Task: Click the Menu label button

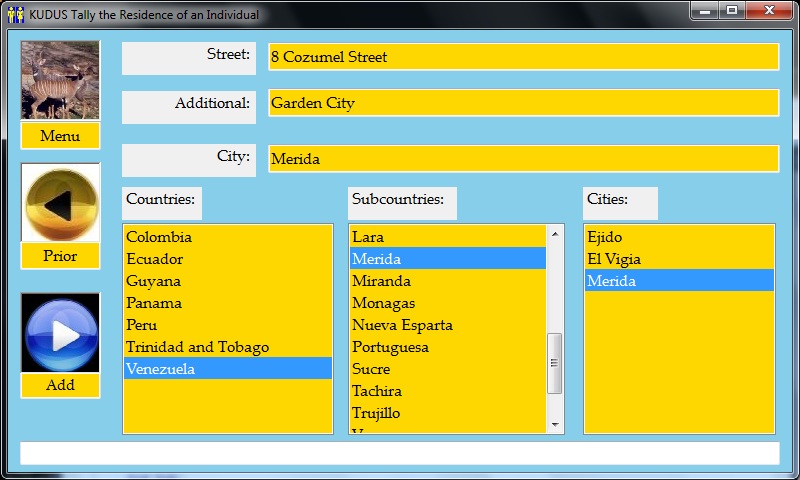Action: tap(60, 136)
